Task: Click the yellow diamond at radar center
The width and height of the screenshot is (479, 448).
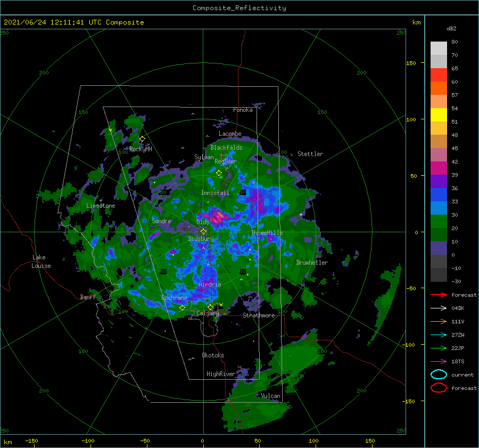Action: point(203,232)
